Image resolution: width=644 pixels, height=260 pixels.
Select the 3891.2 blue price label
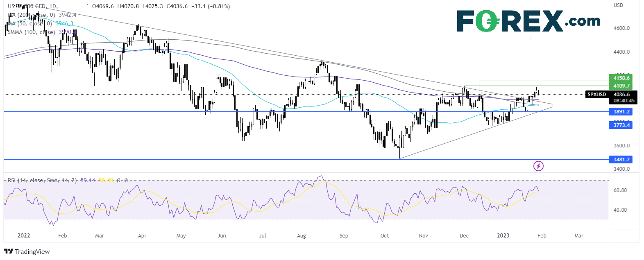621,111
